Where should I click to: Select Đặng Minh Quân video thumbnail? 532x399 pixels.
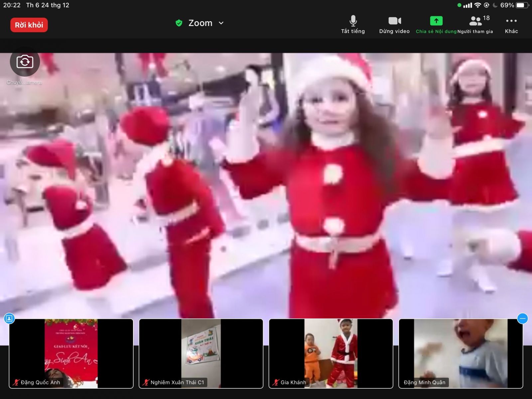point(461,353)
